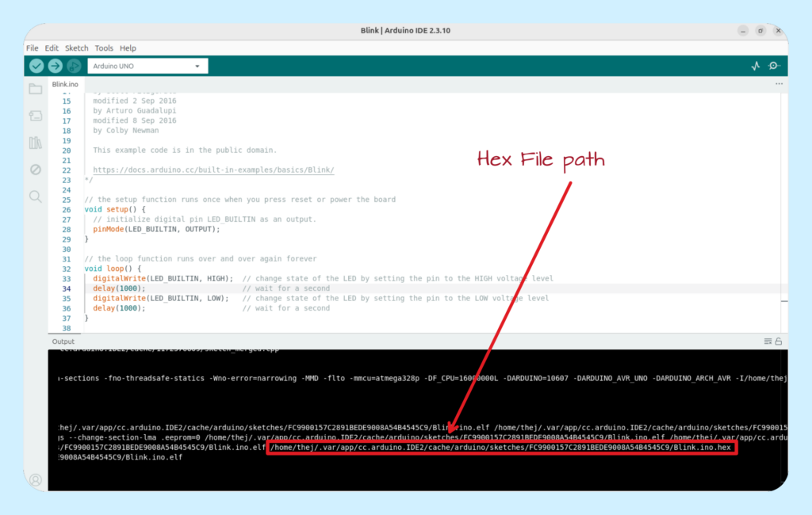Image resolution: width=812 pixels, height=515 pixels.
Task: Clear the output panel icon
Action: coord(768,341)
